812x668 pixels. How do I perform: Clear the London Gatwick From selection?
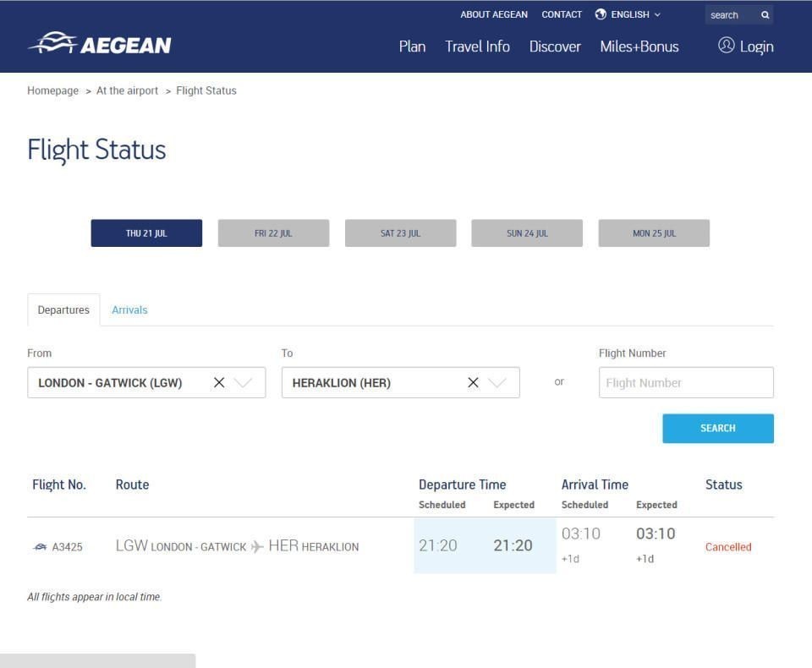pos(219,383)
